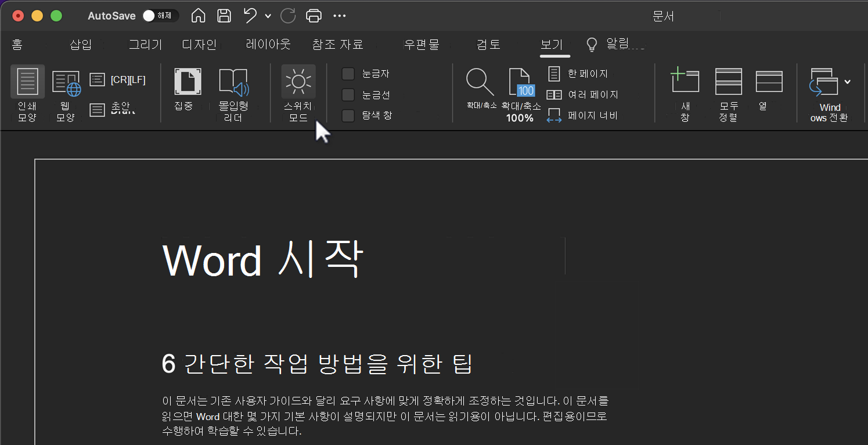The height and width of the screenshot is (445, 868).
Task: Click the document name '문서' in title bar
Action: 663,16
